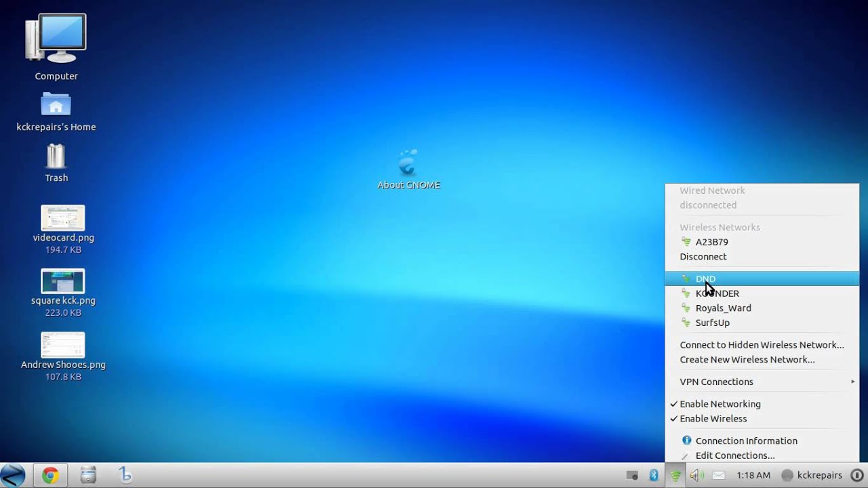Connect to the Royals_Ward wireless network
Viewport: 868px width, 488px height.
pyautogui.click(x=762, y=308)
